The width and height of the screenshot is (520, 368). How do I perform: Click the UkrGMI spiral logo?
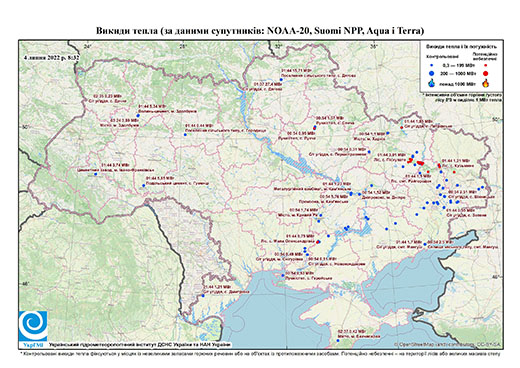(x=33, y=326)
